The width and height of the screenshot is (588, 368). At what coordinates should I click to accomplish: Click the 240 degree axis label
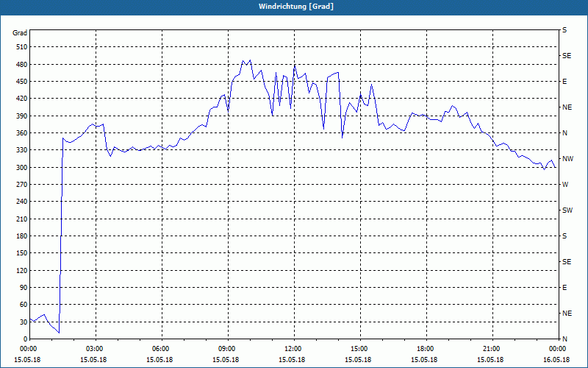pyautogui.click(x=22, y=202)
